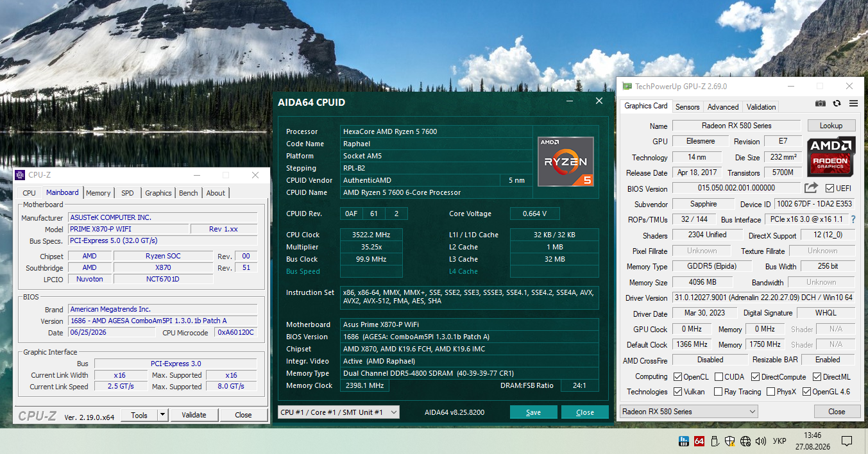This screenshot has width=868, height=454.
Task: Open the blue hardware monitor tray icon
Action: [684, 441]
